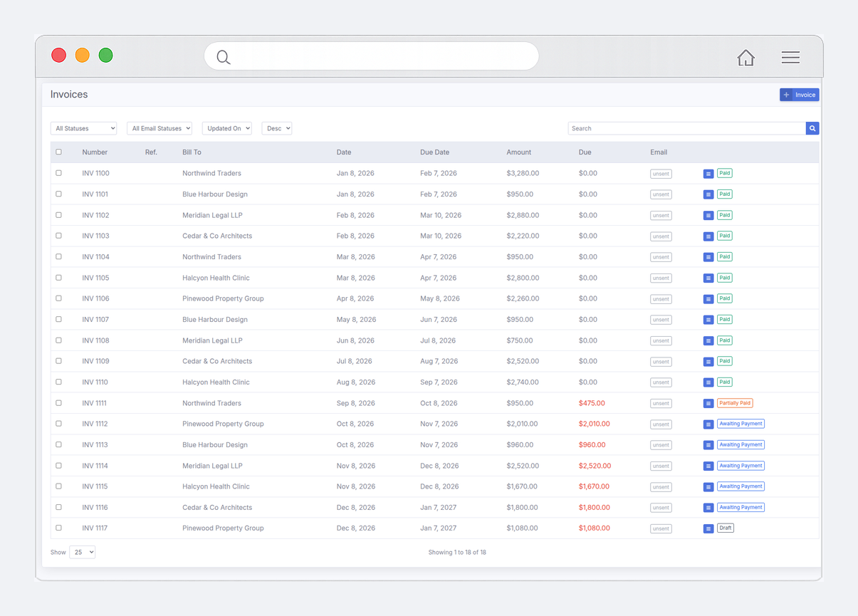Open the action menu icon for INV 1105
Image resolution: width=858 pixels, height=616 pixels.
708,278
